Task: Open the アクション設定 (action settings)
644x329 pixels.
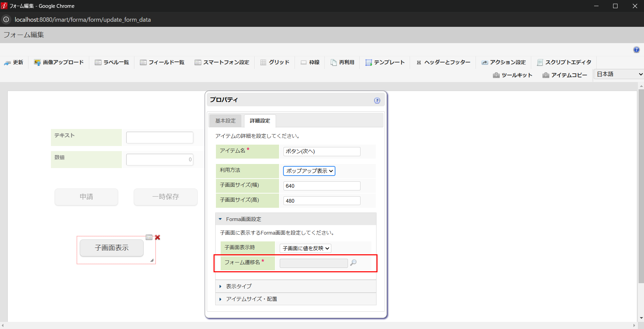Action: click(x=503, y=62)
